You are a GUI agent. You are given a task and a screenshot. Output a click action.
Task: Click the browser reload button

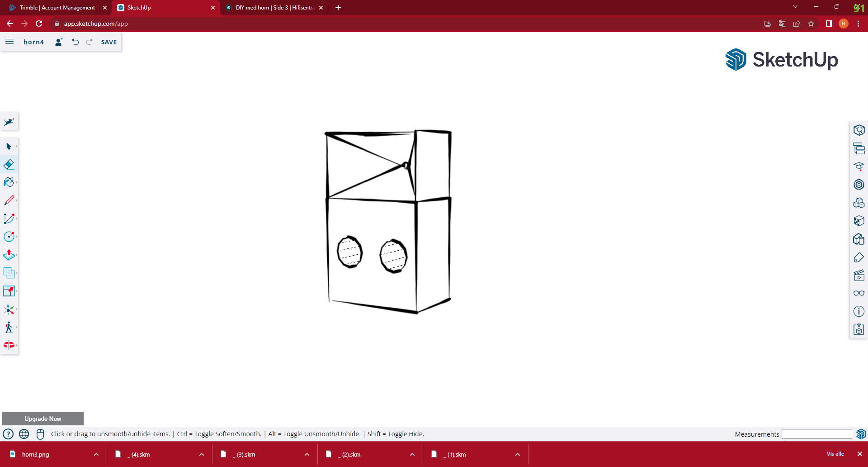[39, 24]
